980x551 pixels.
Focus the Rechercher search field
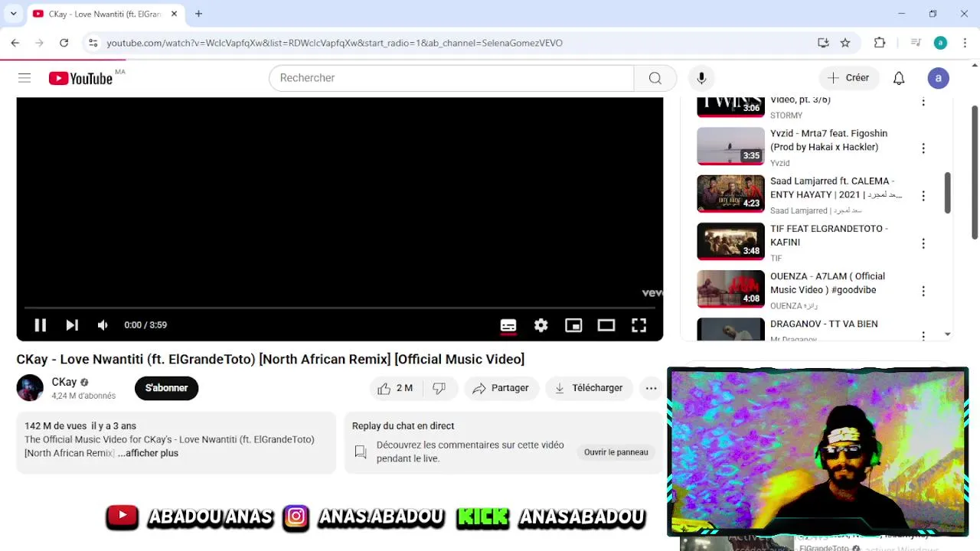(x=452, y=78)
